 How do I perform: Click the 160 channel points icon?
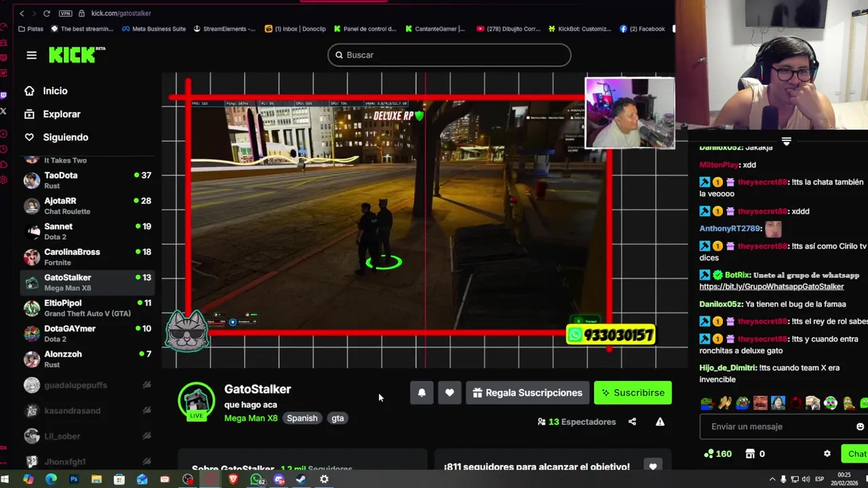(x=709, y=453)
